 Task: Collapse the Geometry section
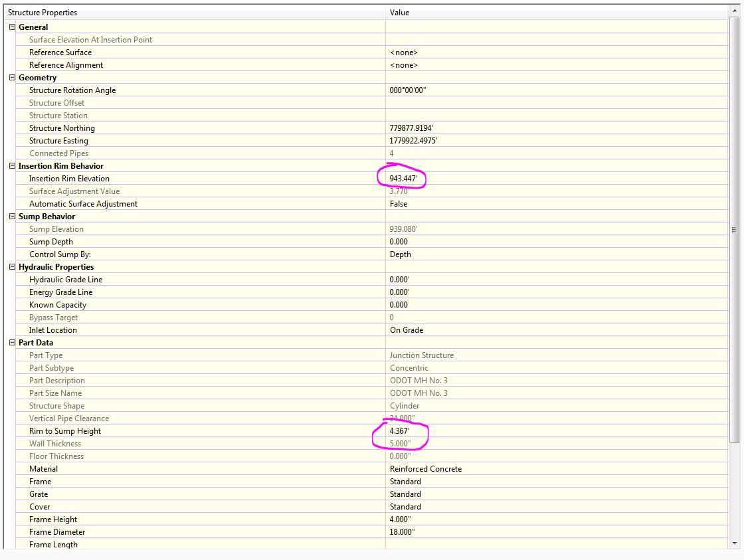tap(13, 77)
